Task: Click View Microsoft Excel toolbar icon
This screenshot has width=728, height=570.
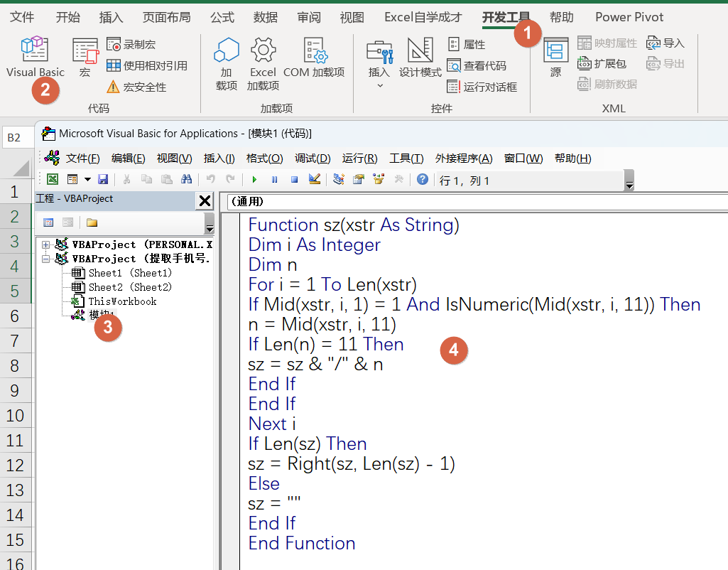Action: [x=53, y=179]
